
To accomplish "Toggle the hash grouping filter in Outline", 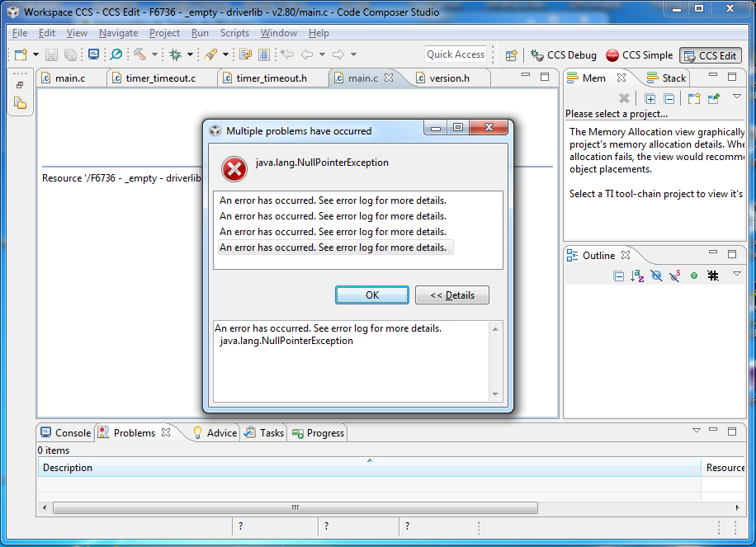I will (713, 276).
